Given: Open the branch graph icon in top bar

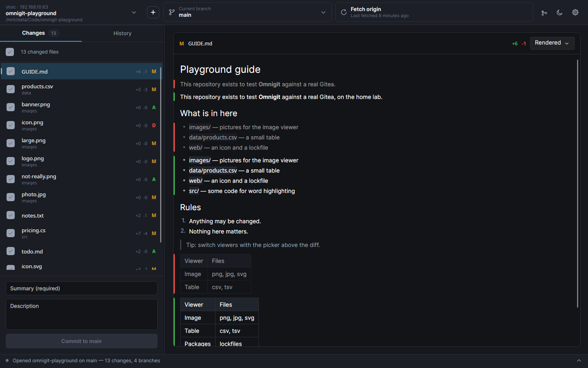Looking at the screenshot, I should (544, 13).
